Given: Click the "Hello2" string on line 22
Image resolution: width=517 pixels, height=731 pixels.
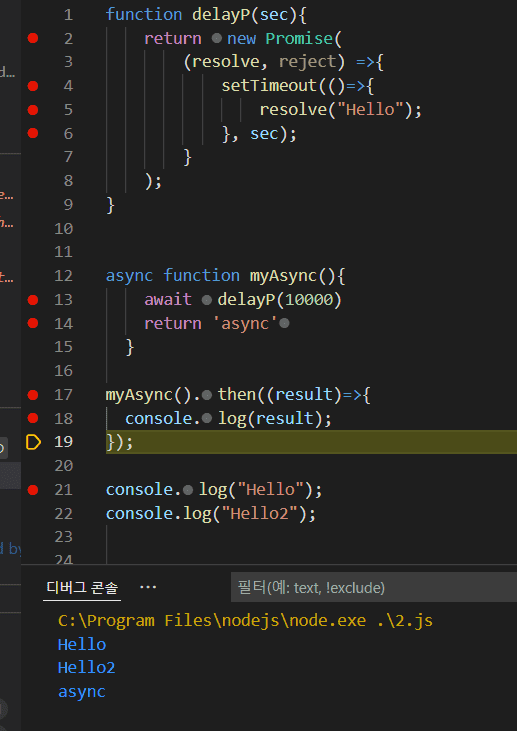Looking at the screenshot, I should [x=259, y=513].
